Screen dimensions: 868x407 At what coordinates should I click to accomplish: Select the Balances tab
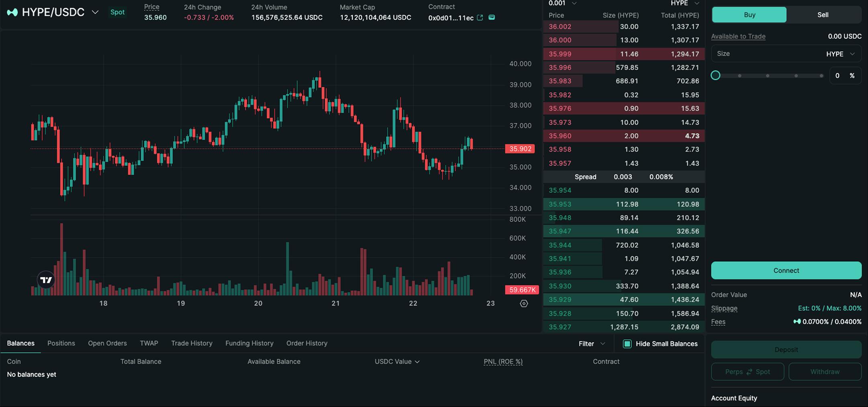pos(20,343)
